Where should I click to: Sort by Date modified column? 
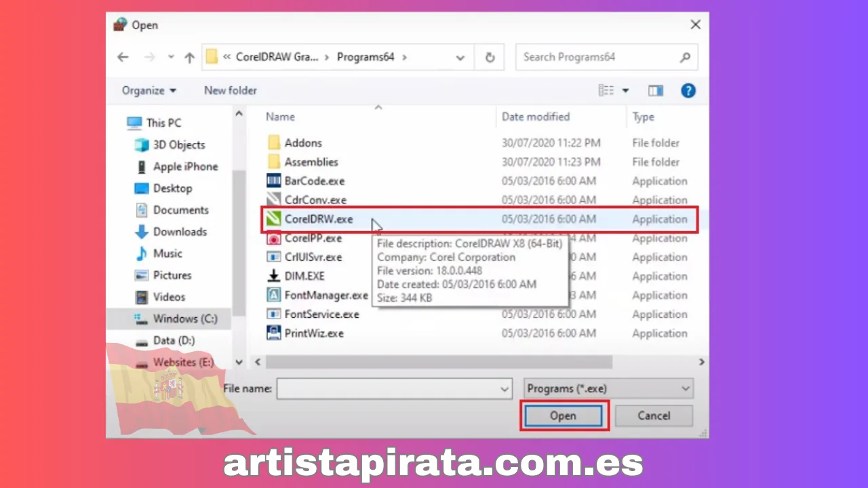536,117
